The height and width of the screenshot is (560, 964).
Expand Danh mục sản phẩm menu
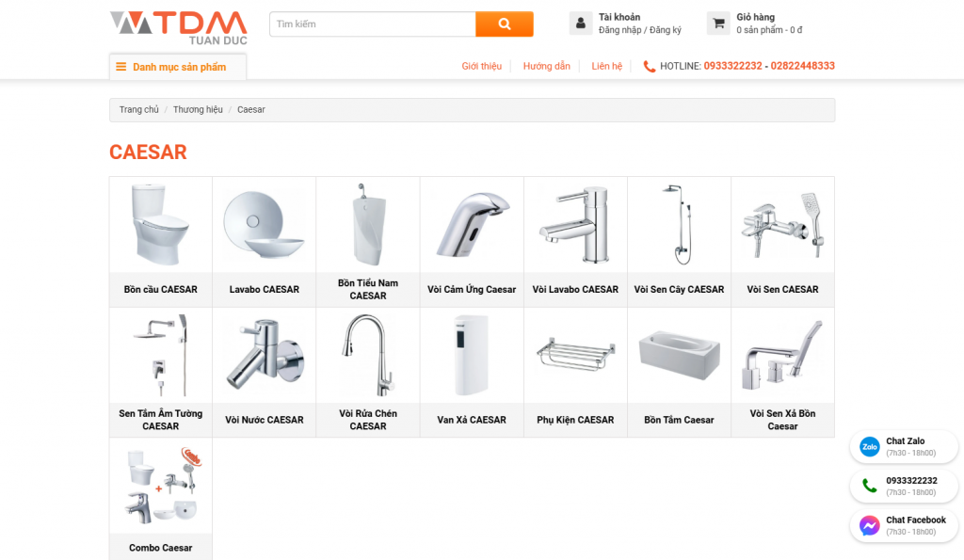tap(178, 67)
